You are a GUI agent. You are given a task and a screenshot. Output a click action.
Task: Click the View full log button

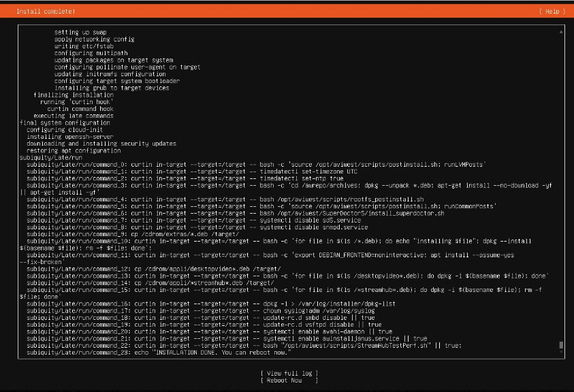(x=288, y=373)
